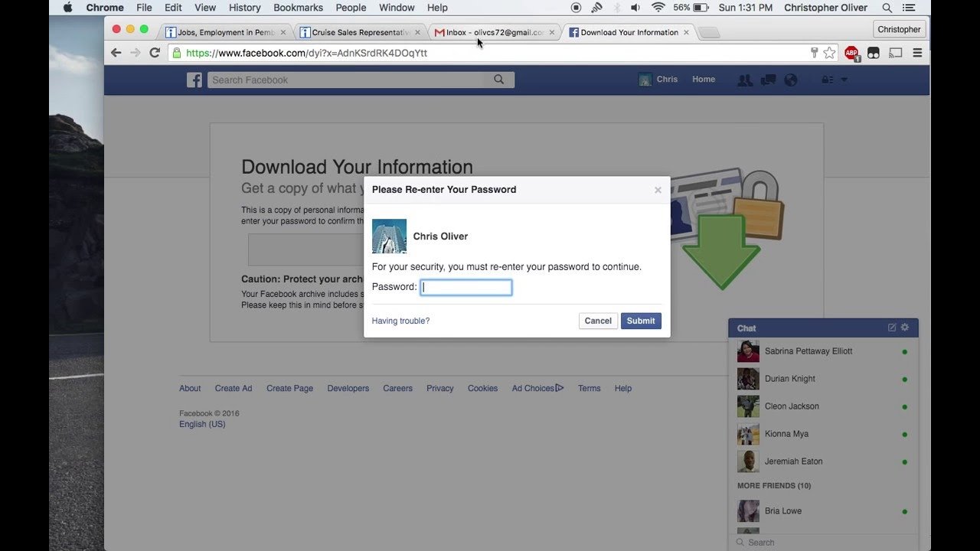Open Privacy Shortcuts lock icon
Screen dimensions: 980x551
click(x=827, y=80)
